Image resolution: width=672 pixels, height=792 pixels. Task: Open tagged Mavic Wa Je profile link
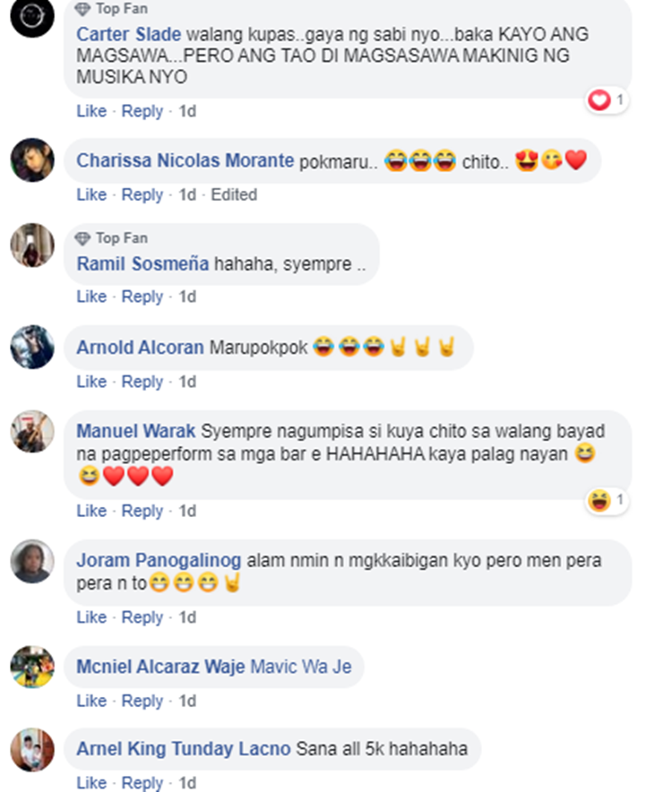click(301, 667)
